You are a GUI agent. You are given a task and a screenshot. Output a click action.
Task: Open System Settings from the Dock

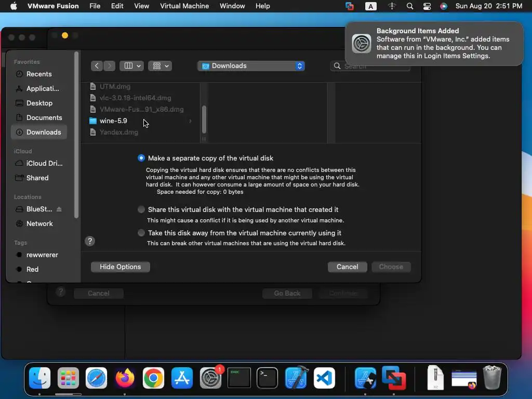(211, 378)
